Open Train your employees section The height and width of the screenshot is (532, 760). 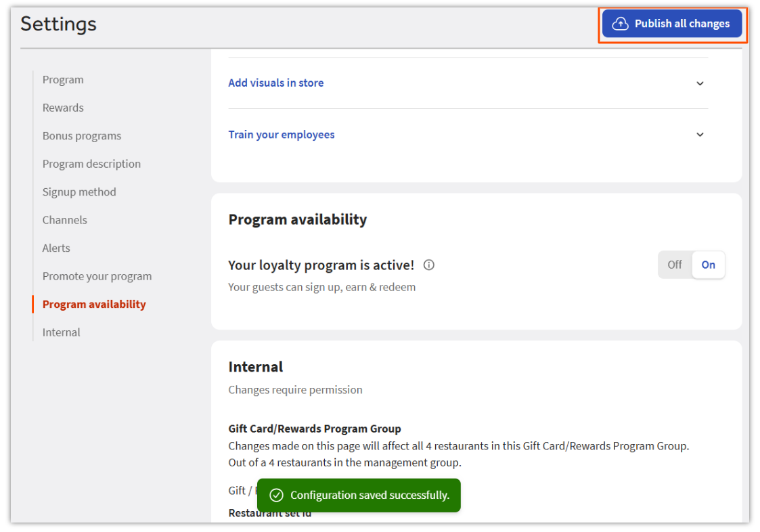point(282,135)
